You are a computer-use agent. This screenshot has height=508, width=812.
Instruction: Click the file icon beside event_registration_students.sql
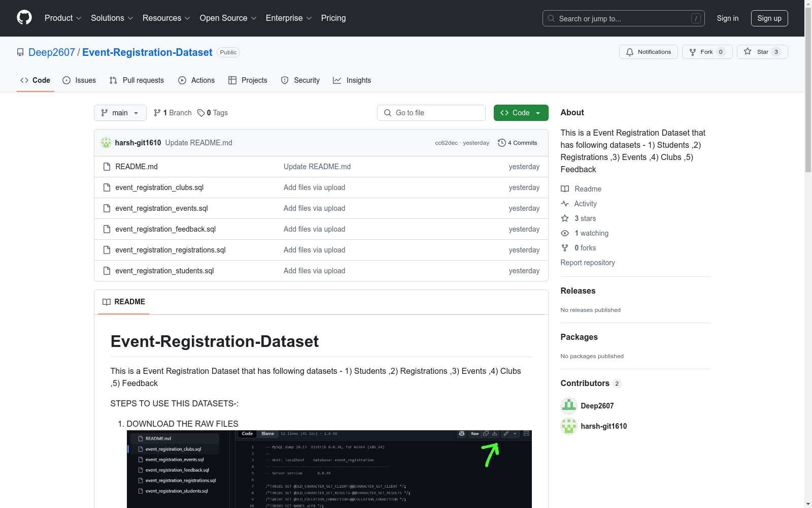pyautogui.click(x=107, y=271)
